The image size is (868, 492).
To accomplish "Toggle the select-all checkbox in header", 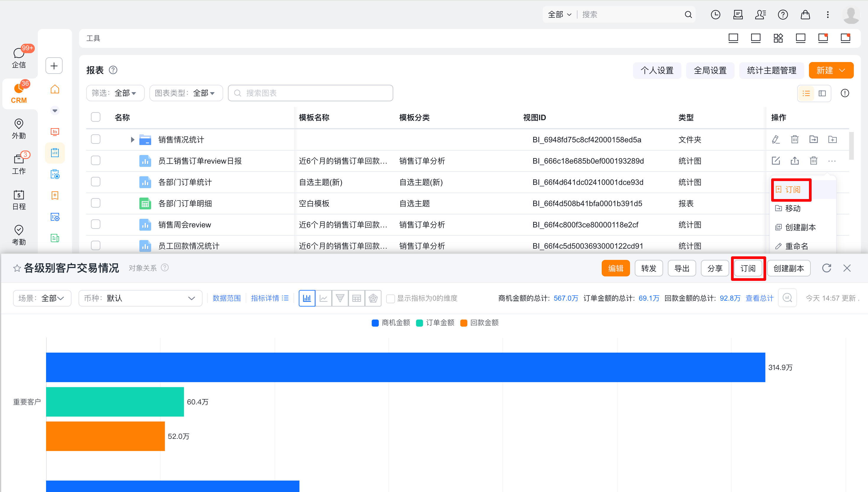I will 96,117.
